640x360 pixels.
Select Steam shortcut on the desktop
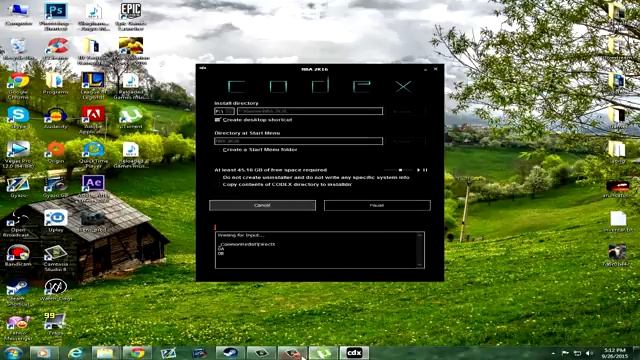pyautogui.click(x=18, y=293)
